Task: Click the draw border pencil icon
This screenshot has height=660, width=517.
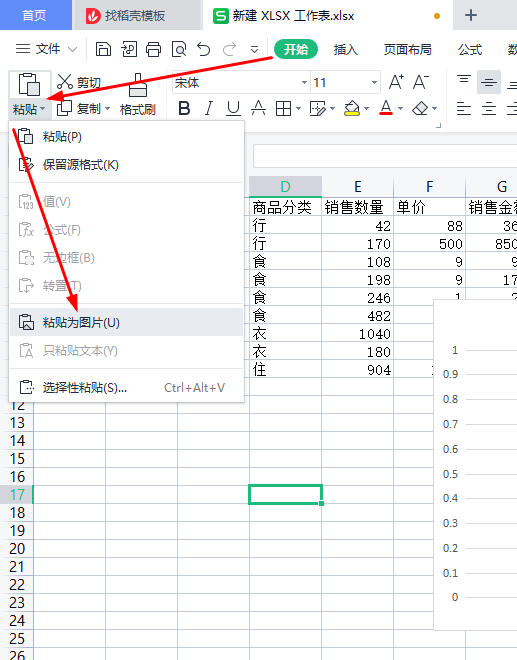Action: 317,109
